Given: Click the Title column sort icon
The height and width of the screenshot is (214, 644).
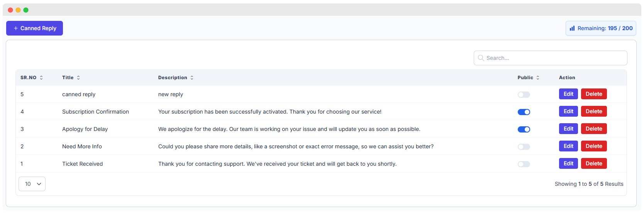Looking at the screenshot, I should tap(78, 78).
